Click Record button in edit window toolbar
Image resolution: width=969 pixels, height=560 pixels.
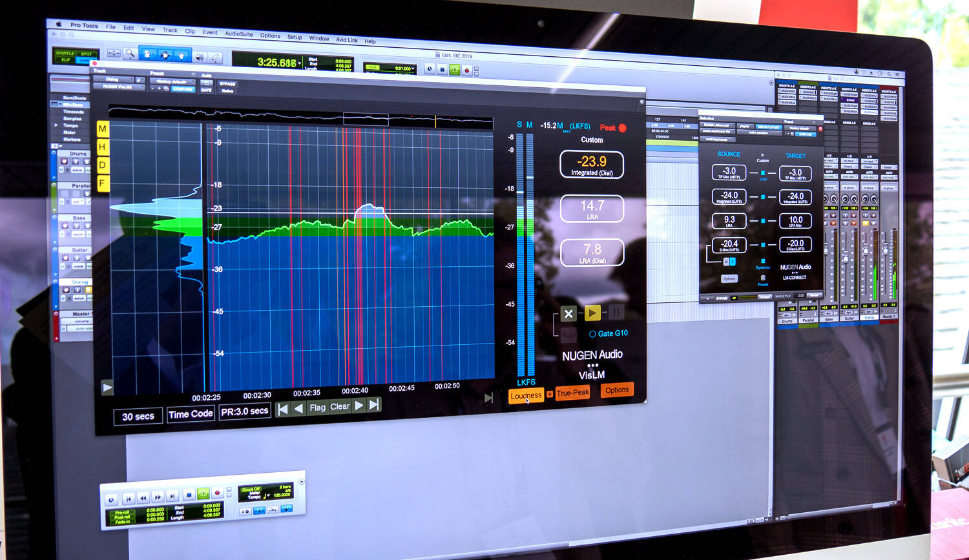[x=466, y=70]
